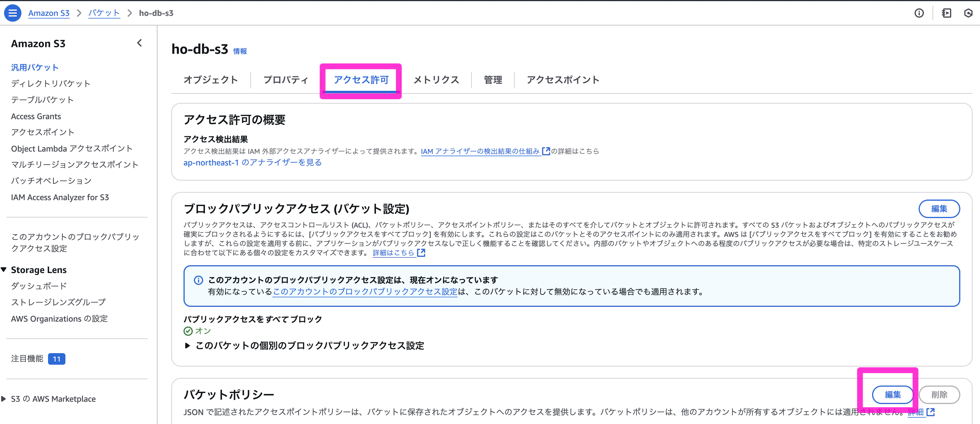This screenshot has height=424, width=980.
Task: Open マルチリージョンアクセスポイント in sidebar
Action: pyautogui.click(x=75, y=165)
